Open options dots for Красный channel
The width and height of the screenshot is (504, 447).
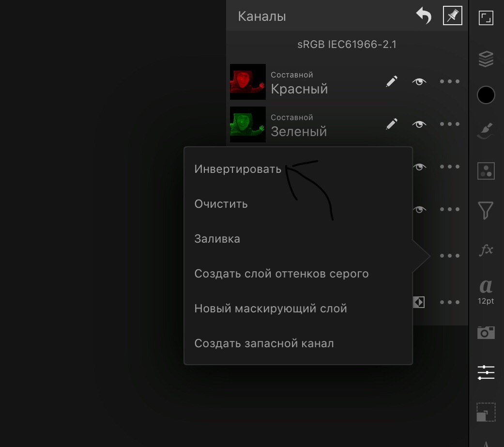[x=450, y=81]
